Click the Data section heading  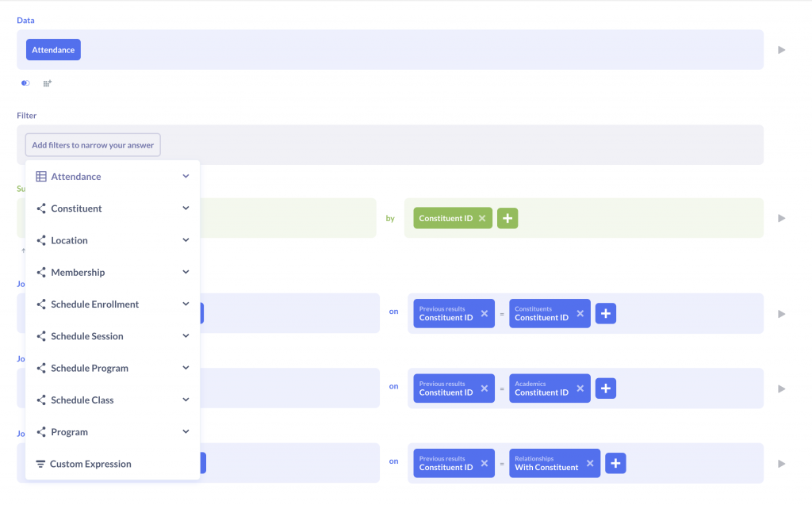25,20
